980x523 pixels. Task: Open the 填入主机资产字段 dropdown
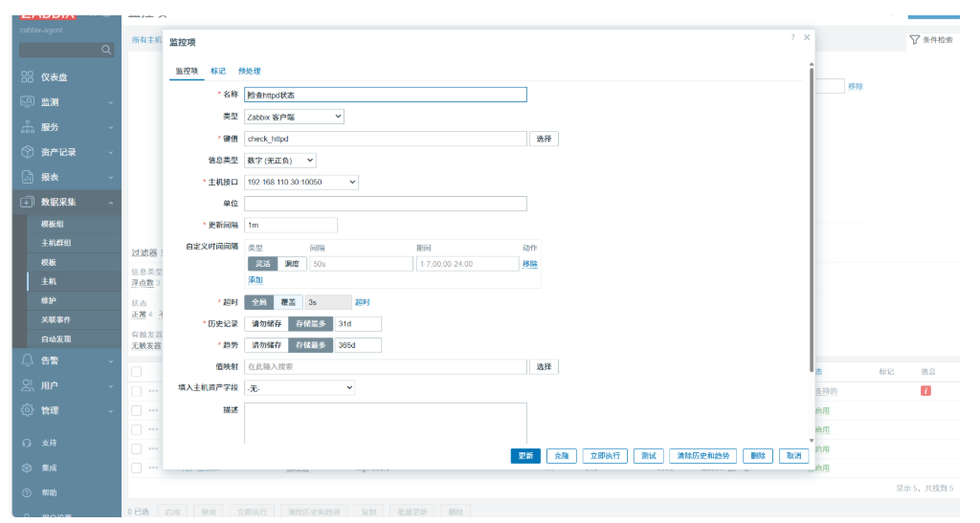[300, 388]
